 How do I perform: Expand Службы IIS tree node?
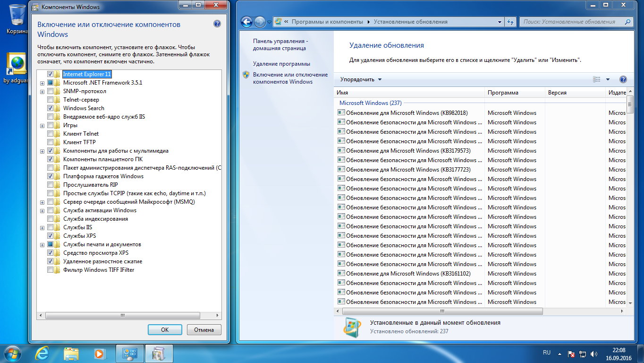[42, 228]
